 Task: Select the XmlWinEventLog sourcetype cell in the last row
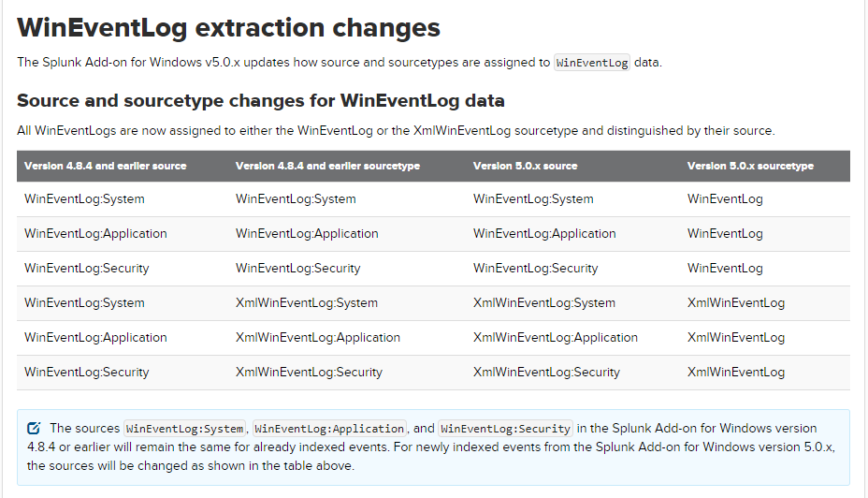coord(736,372)
